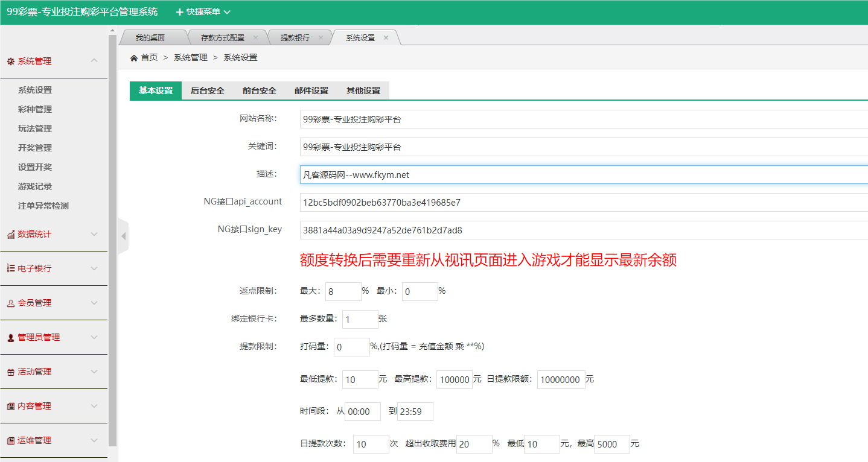Open 玩法管理 in sidebar
The height and width of the screenshot is (462, 868).
[35, 128]
